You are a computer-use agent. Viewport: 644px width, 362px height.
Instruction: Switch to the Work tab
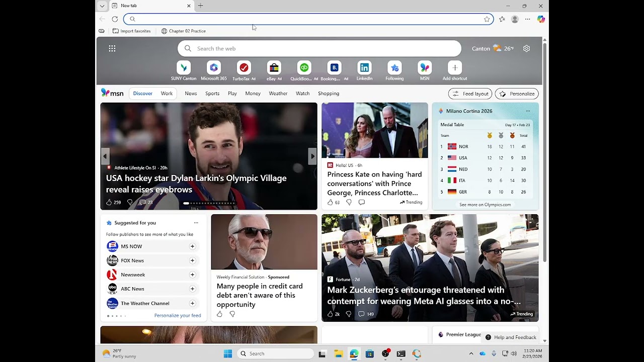(x=167, y=94)
